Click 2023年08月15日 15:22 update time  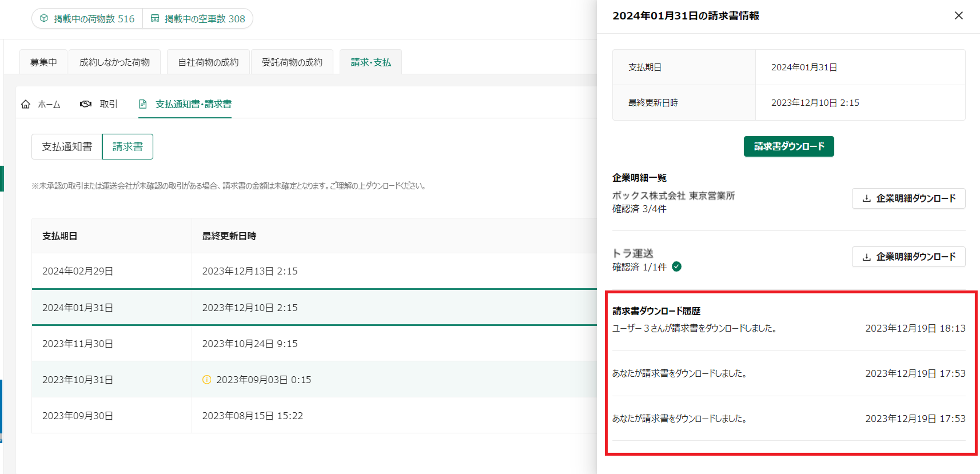pos(252,415)
